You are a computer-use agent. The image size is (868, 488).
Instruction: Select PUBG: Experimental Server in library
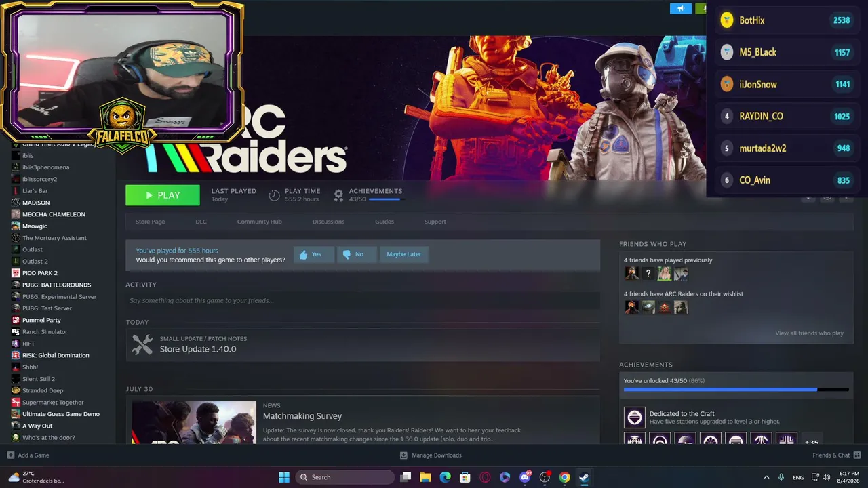coord(60,297)
